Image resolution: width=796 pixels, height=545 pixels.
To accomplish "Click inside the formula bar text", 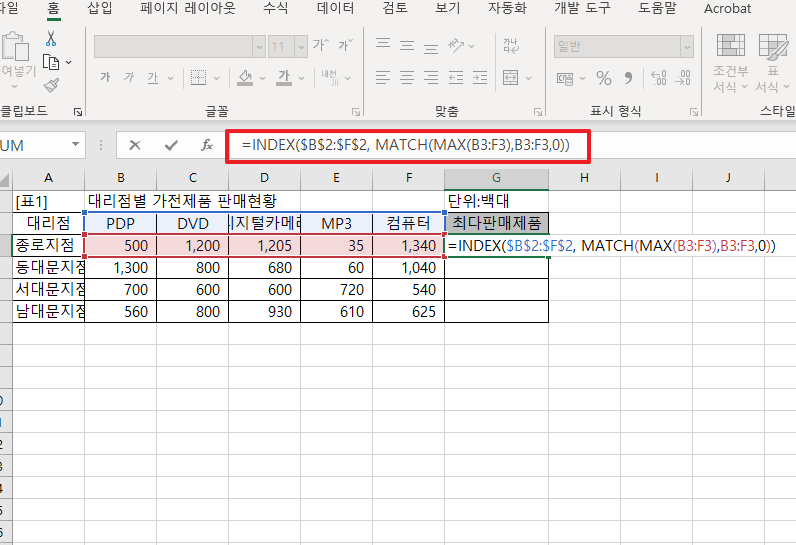I will pos(406,145).
